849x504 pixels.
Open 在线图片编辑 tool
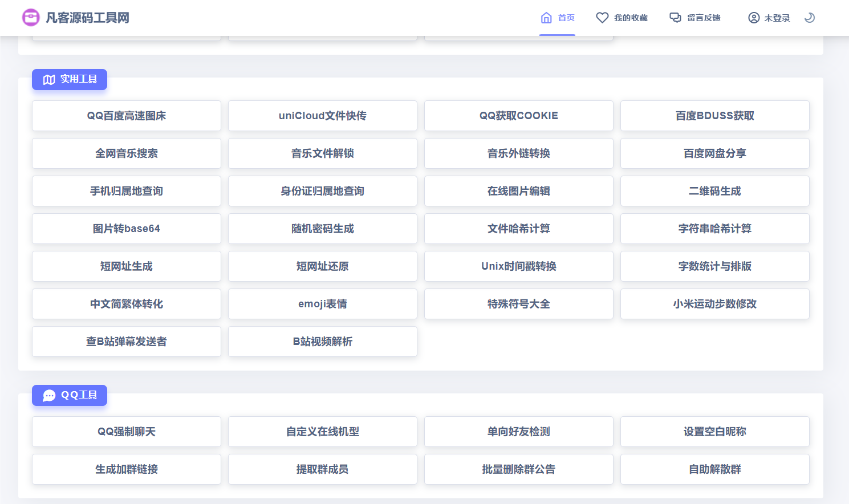click(519, 191)
